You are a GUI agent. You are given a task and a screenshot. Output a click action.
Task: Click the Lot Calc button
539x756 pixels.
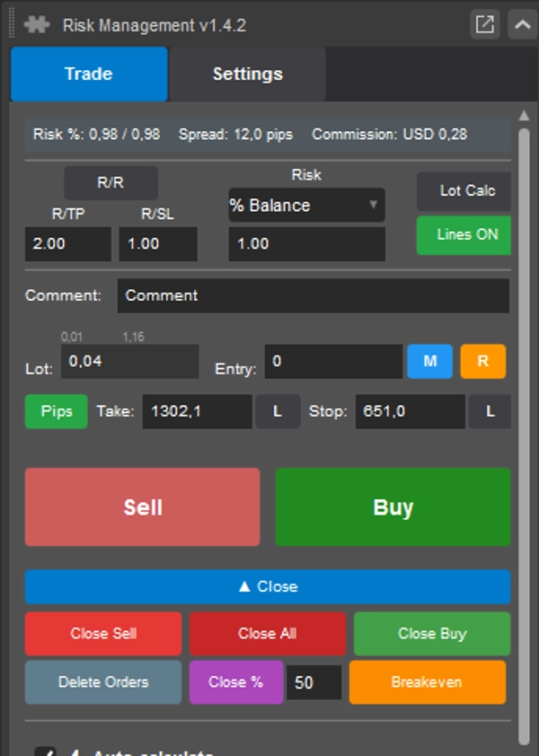[x=464, y=191]
